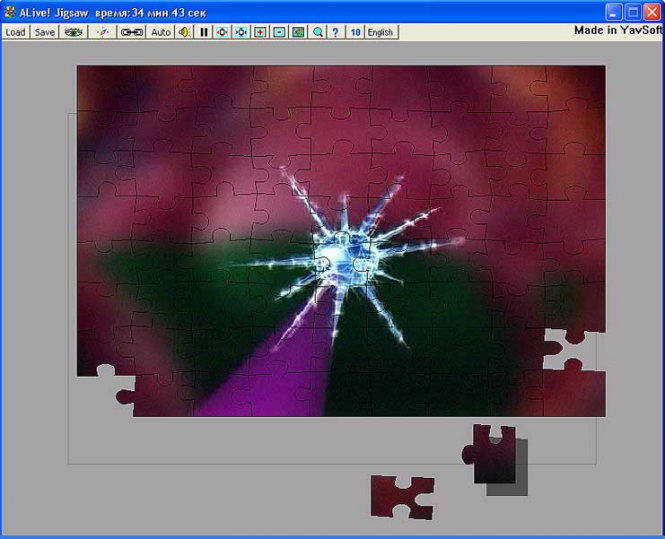Click the chain link icon
665x539 pixels.
tap(132, 32)
